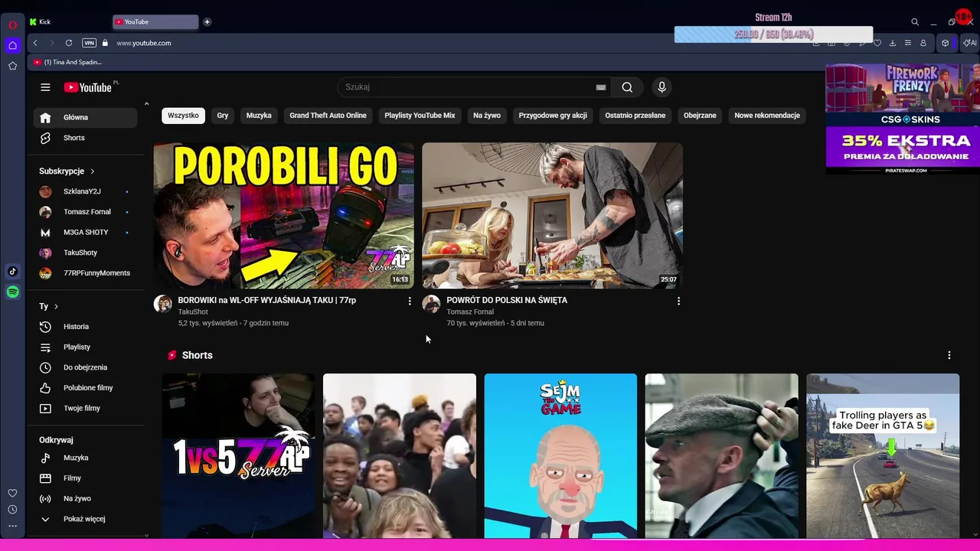Open Shorts in YouTube sidebar

(x=85, y=138)
